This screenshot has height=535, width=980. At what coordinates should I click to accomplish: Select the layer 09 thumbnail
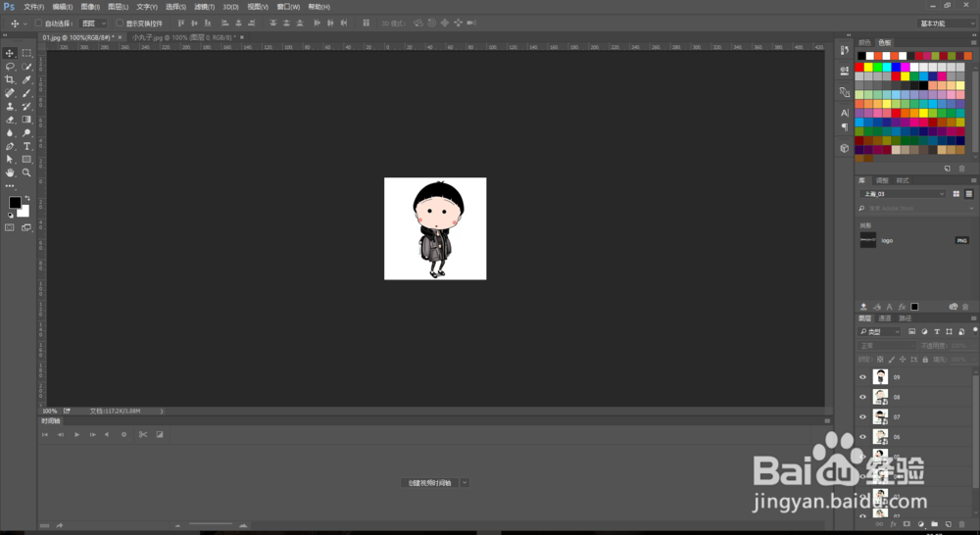pos(880,377)
